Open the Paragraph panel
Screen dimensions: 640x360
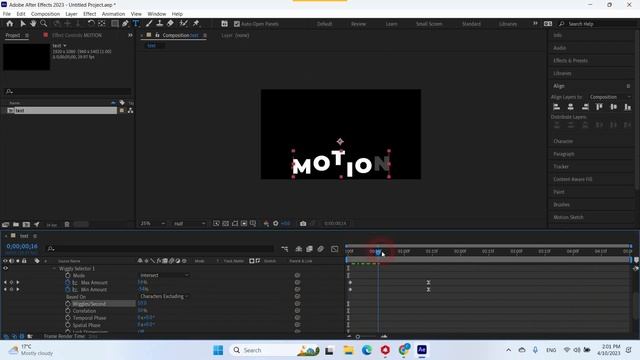click(564, 154)
